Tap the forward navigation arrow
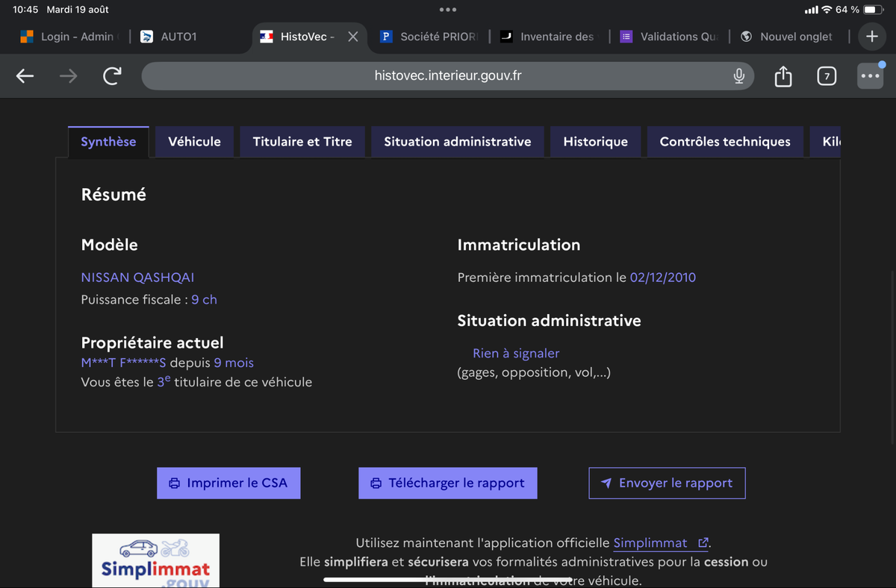896x588 pixels. tap(69, 76)
